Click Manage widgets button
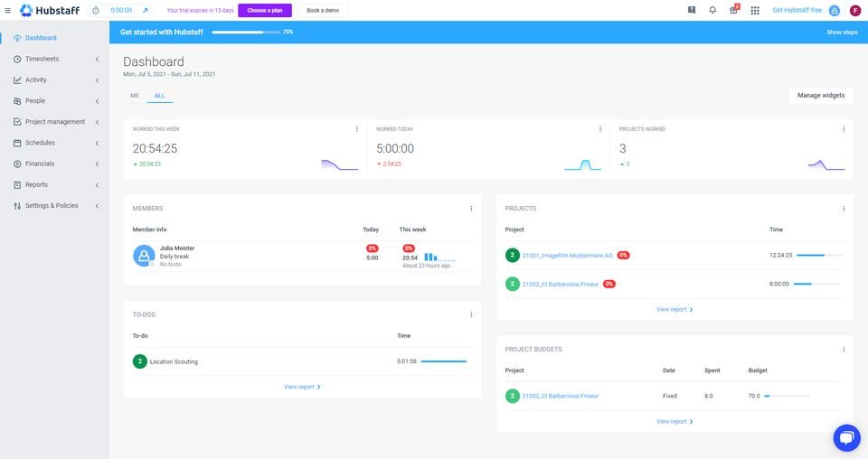Screen dimensions: 868x459 pyautogui.click(x=821, y=96)
